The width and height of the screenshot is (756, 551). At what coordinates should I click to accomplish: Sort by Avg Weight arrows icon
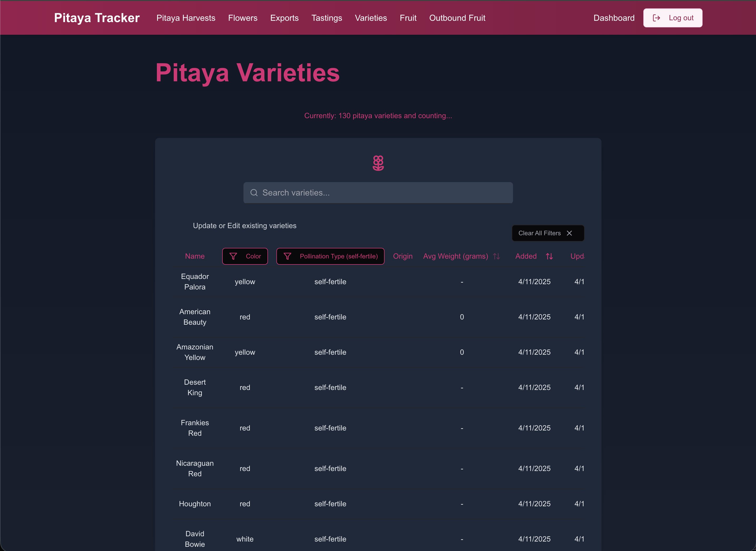[496, 256]
